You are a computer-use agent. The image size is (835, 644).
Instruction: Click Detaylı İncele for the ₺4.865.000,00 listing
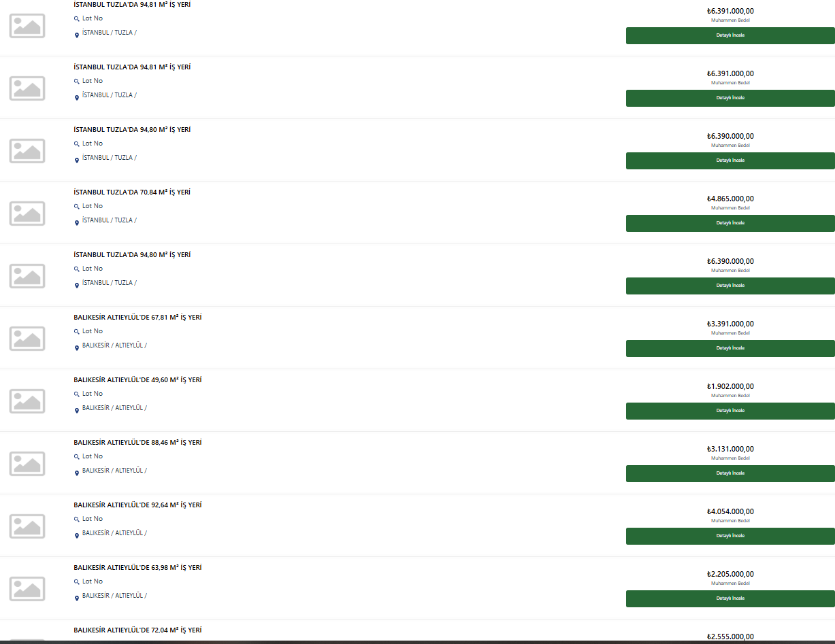pos(730,223)
